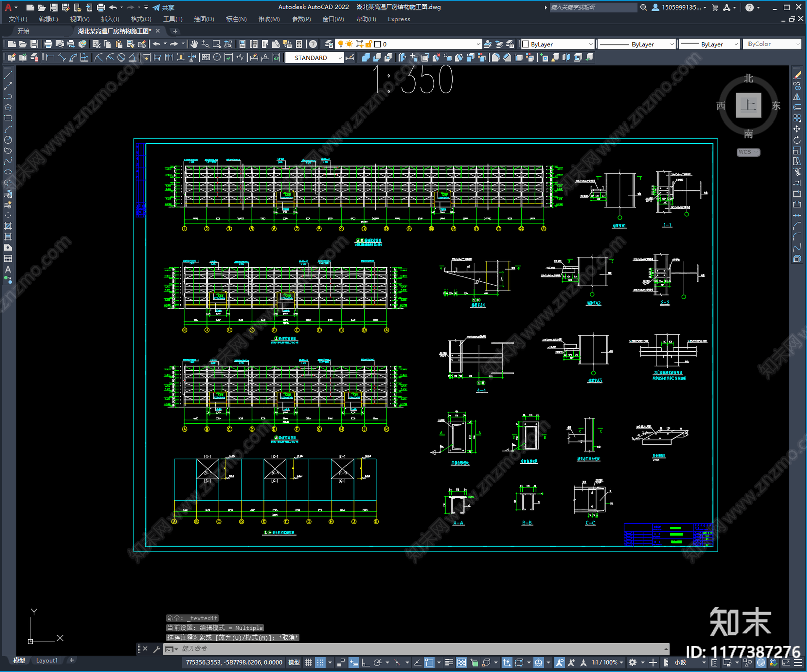Image resolution: width=807 pixels, height=672 pixels.
Task: Select the Pan hand tool
Action: 194,44
